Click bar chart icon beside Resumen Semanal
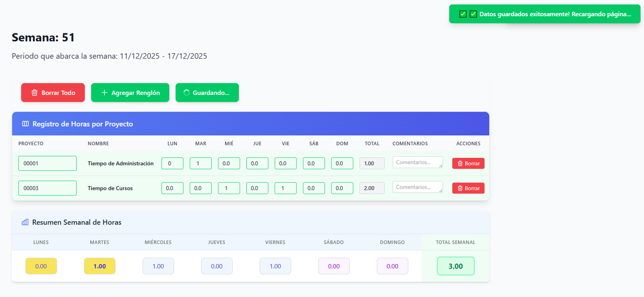This screenshot has width=644, height=297. [25, 222]
